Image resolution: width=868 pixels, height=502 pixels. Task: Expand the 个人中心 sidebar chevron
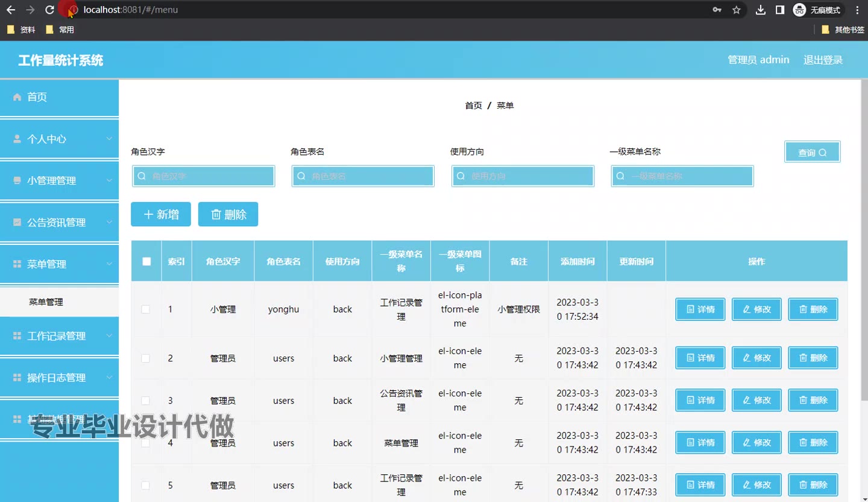[x=109, y=139]
